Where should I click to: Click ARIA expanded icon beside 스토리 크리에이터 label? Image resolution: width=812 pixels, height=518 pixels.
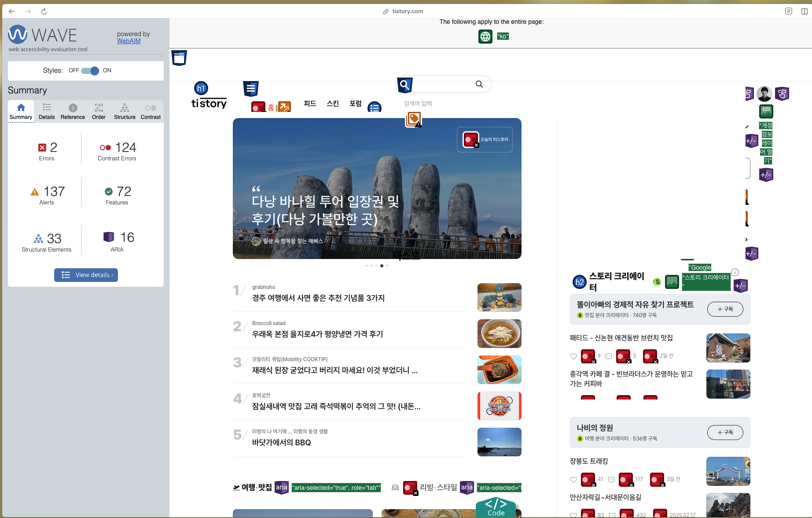741,285
